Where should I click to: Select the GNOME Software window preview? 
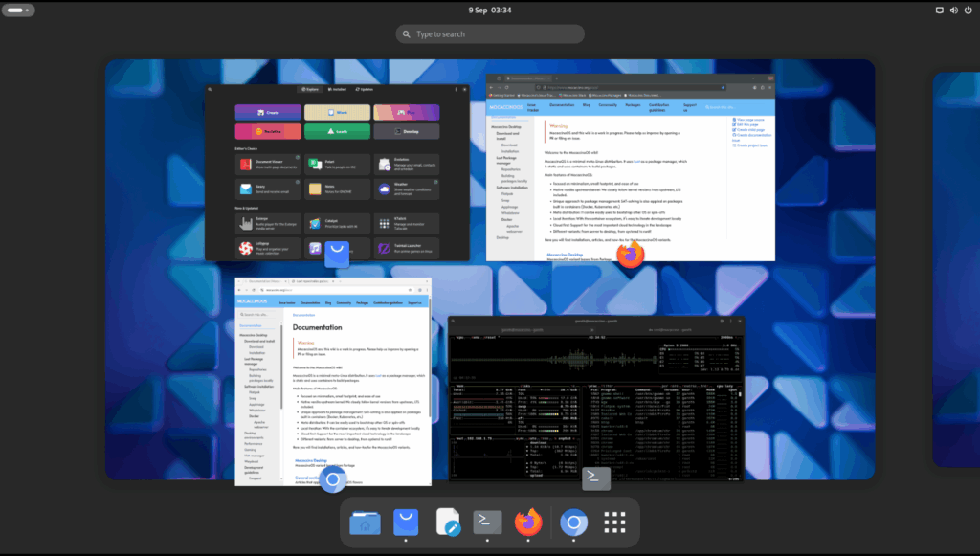click(338, 172)
